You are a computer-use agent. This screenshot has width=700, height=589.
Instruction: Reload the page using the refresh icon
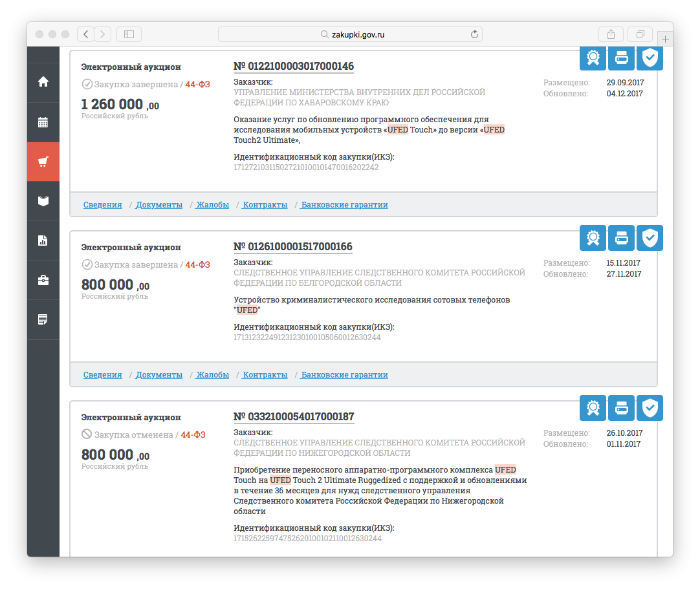point(474,34)
